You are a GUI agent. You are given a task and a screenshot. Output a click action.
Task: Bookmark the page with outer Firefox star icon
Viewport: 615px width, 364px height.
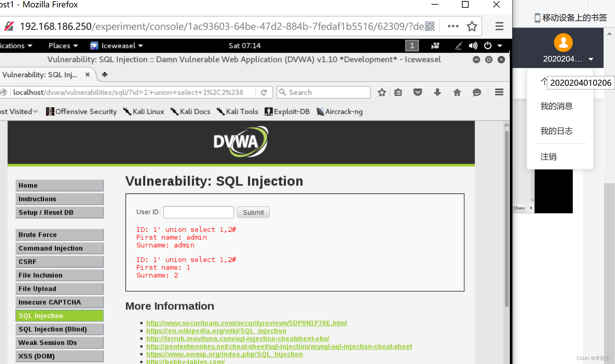click(x=472, y=26)
